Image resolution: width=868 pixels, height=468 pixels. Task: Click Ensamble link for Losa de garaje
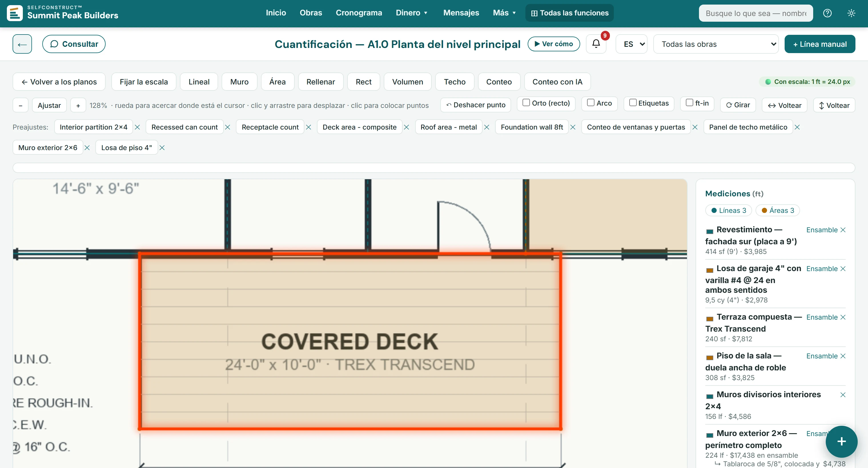click(x=822, y=269)
